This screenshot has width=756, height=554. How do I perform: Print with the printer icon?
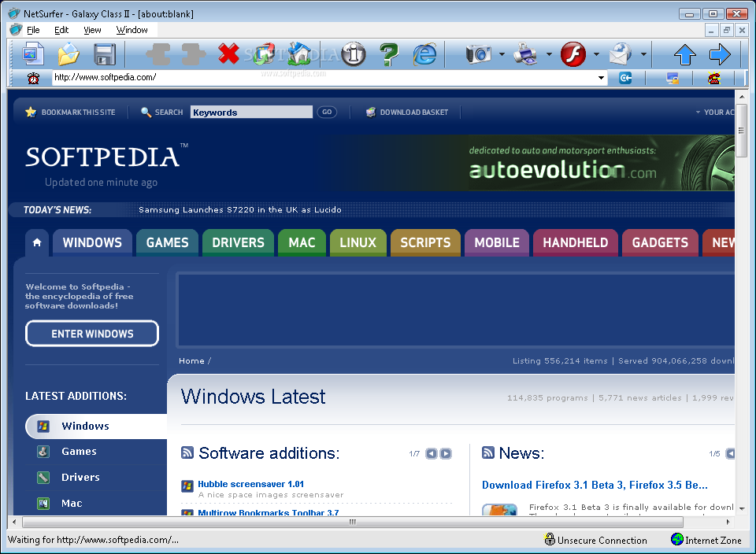525,54
